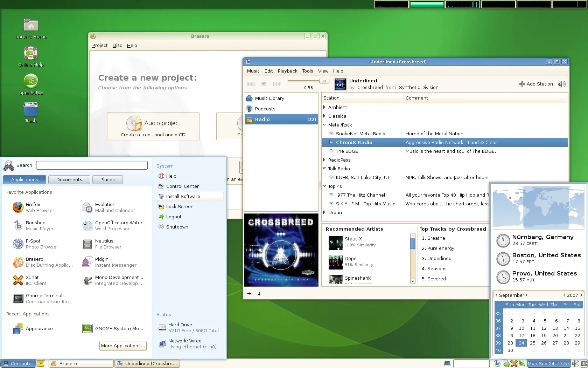
Task: Switch search filter to Places
Action: point(107,179)
